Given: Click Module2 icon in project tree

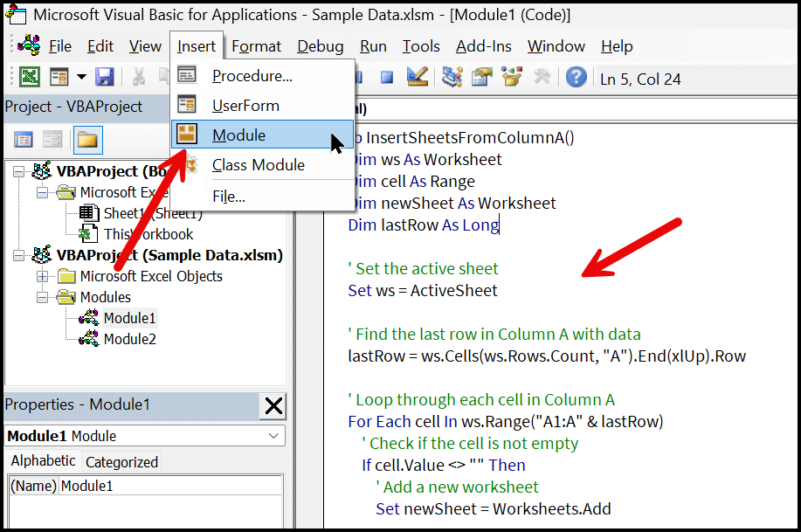Looking at the screenshot, I should tap(89, 338).
